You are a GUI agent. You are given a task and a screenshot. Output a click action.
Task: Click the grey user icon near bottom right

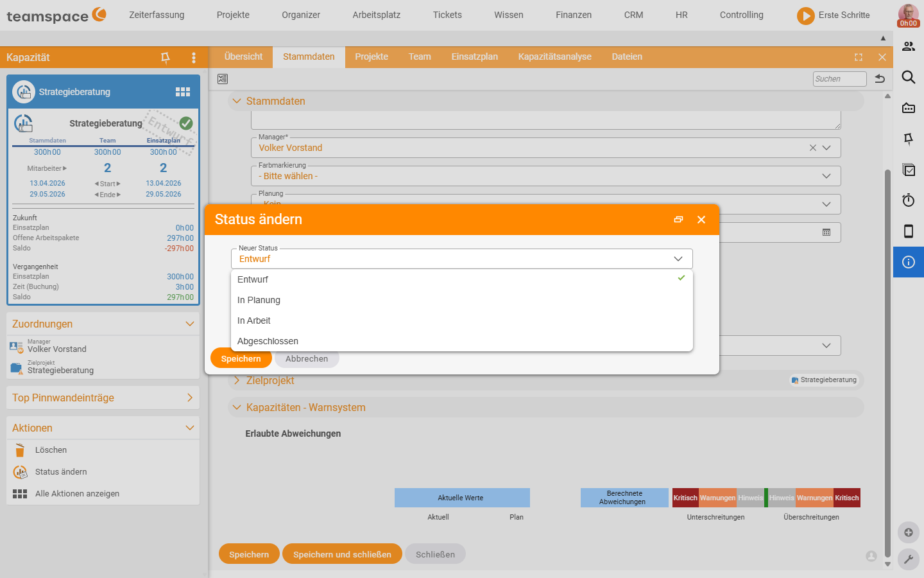tap(871, 556)
